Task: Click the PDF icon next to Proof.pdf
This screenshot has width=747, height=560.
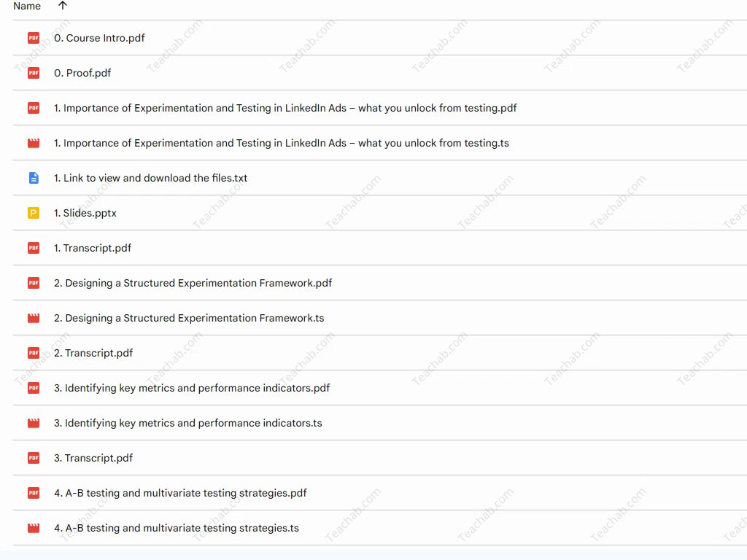Action: 34,73
